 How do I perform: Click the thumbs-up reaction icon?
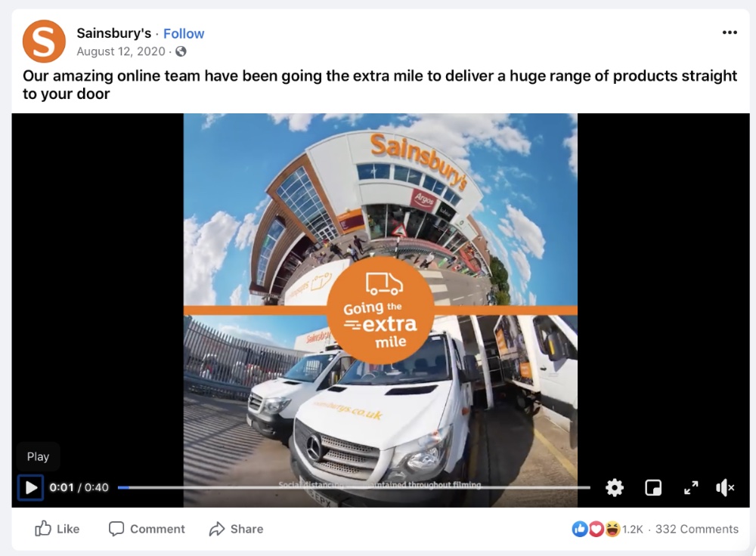[x=580, y=529]
